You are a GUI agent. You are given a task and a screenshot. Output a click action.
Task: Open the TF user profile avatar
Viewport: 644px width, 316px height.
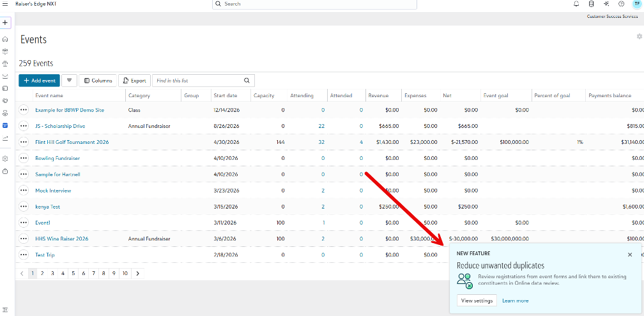point(636,4)
